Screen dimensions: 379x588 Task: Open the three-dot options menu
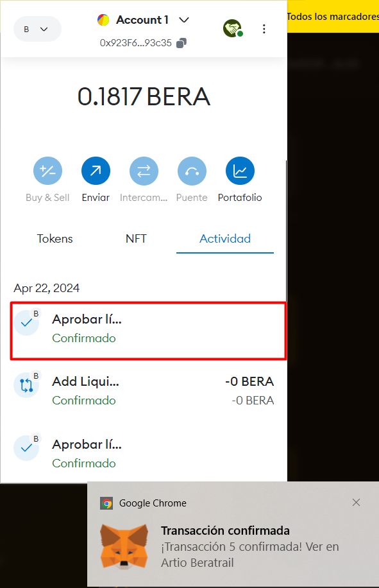click(x=264, y=29)
